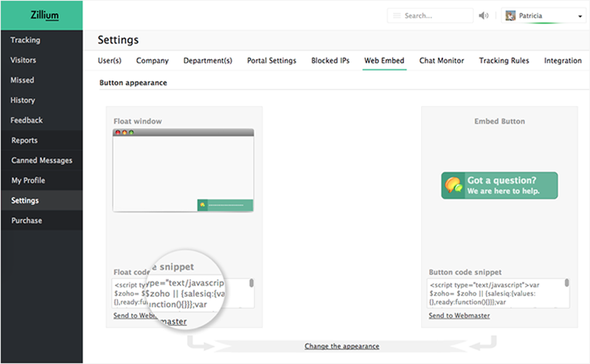The height and width of the screenshot is (364, 590).
Task: Click inside the Search input field
Action: (x=435, y=15)
